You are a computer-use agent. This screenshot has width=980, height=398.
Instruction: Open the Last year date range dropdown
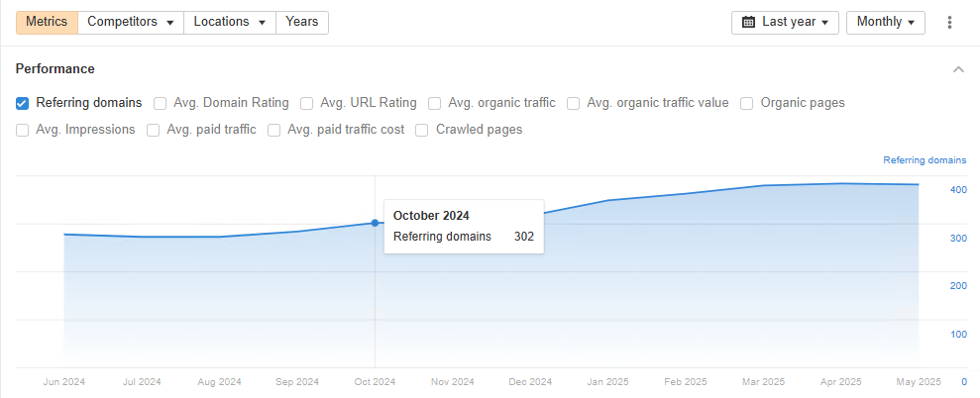click(x=785, y=22)
